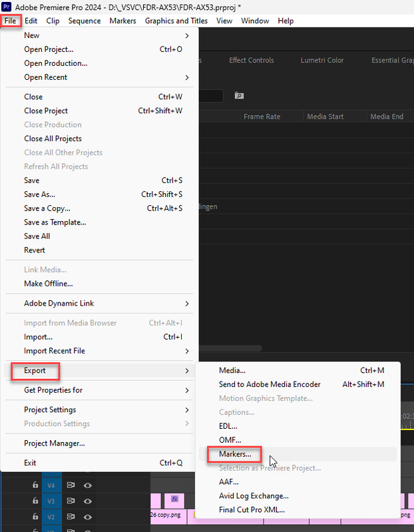The width and height of the screenshot is (414, 532).
Task: Choose EDL... export option
Action: [298, 426]
